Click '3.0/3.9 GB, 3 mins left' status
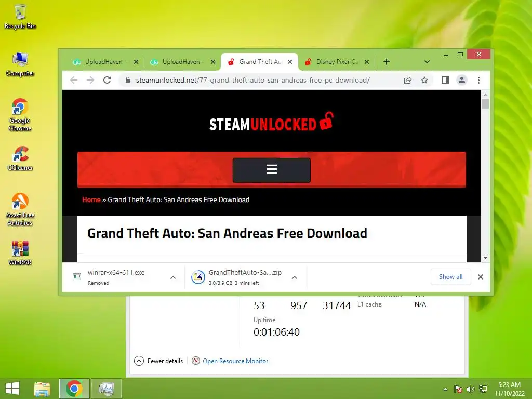 coord(233,283)
